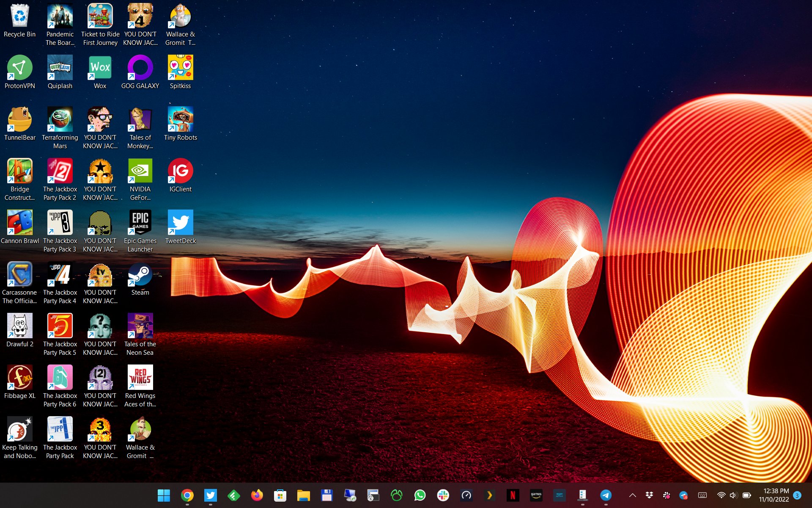Open the TweetDeck shortcut

pyautogui.click(x=180, y=223)
